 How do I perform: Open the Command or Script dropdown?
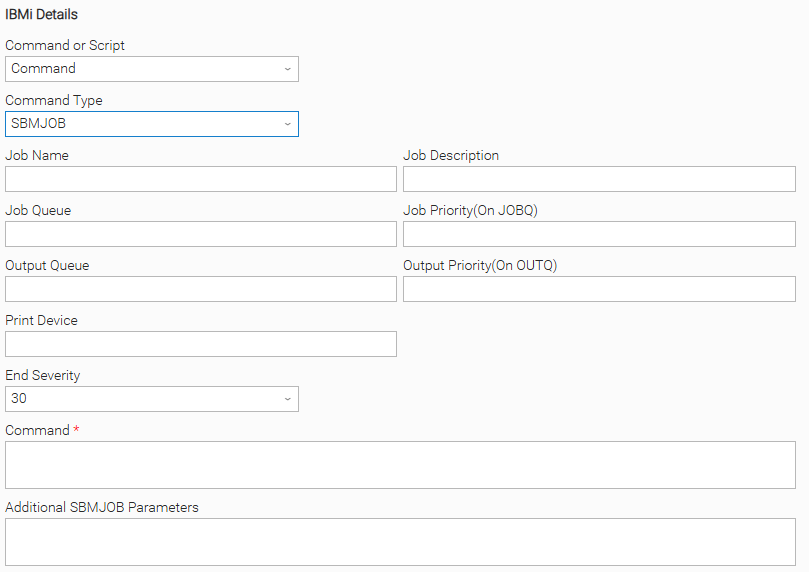(152, 69)
